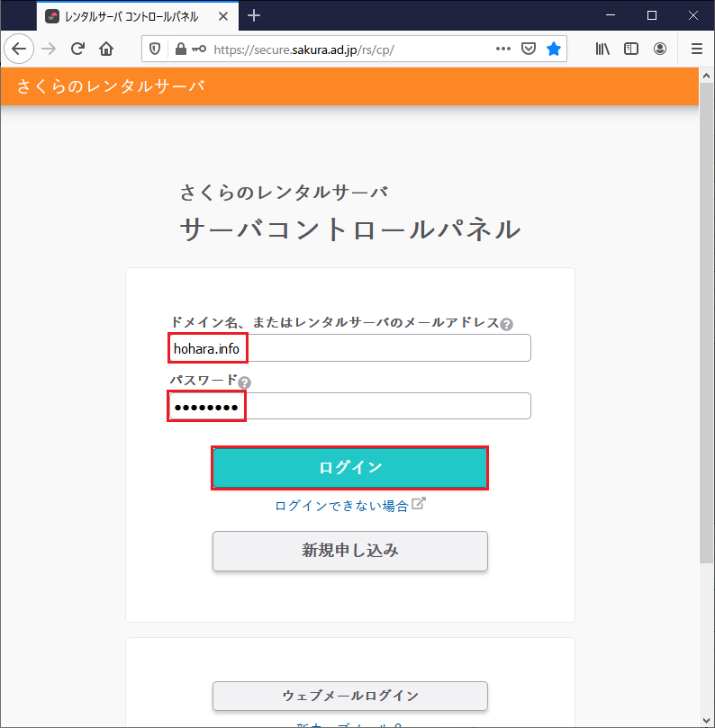The height and width of the screenshot is (728, 715).
Task: Open the page actions three-dot menu
Action: click(x=503, y=49)
